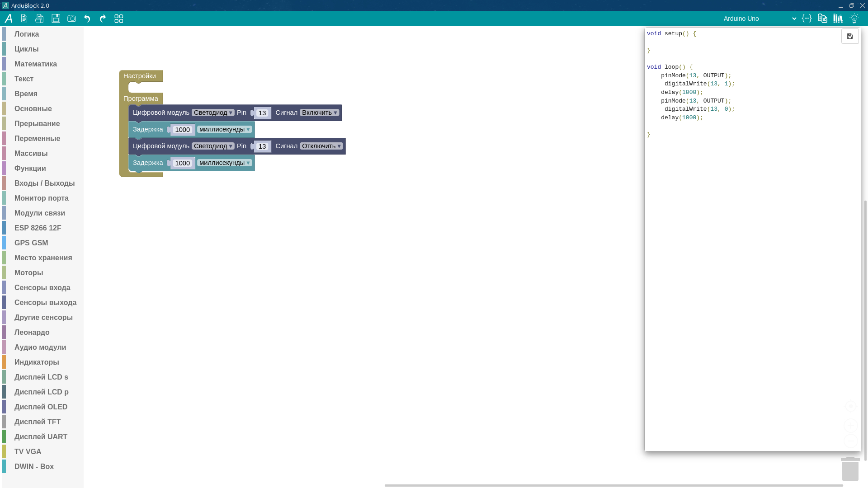This screenshot has width=868, height=488.
Task: Open Монитор порта category
Action: pyautogui.click(x=42, y=198)
